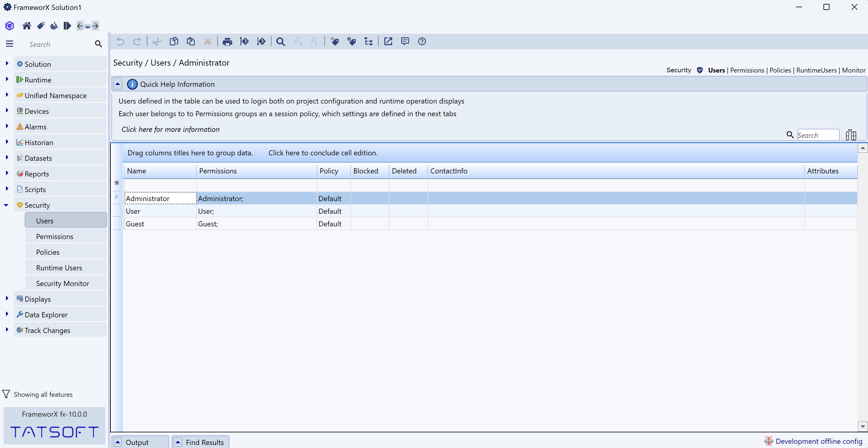Click 'Showing all features' filter
The height and width of the screenshot is (448, 868).
43,395
